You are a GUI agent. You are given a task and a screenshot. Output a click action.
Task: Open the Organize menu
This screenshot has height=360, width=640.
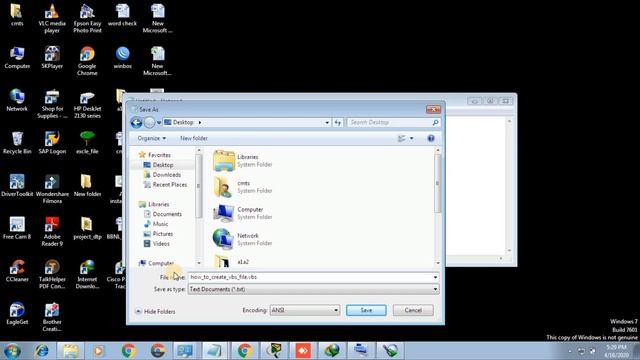point(151,138)
